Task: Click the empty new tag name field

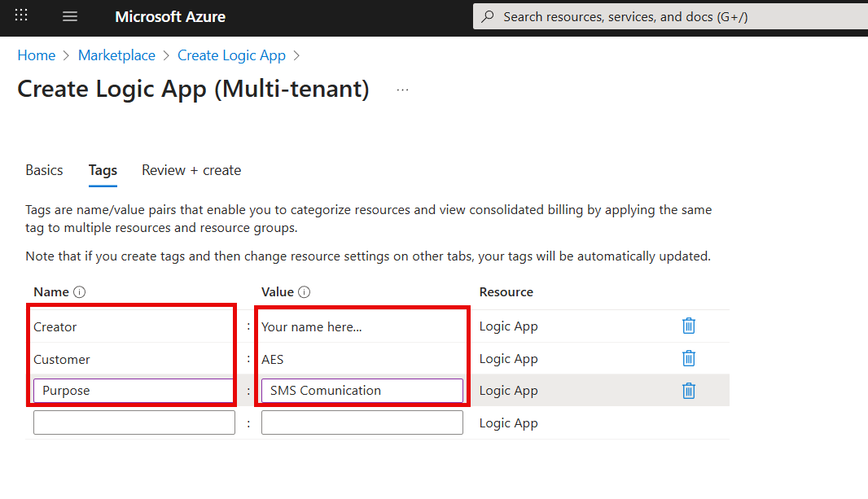Action: (134, 422)
